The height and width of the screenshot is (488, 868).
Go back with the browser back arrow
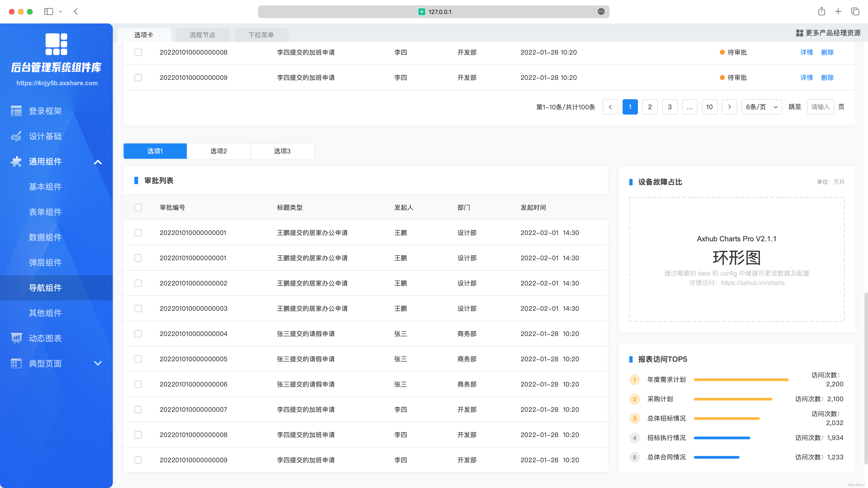click(x=76, y=12)
